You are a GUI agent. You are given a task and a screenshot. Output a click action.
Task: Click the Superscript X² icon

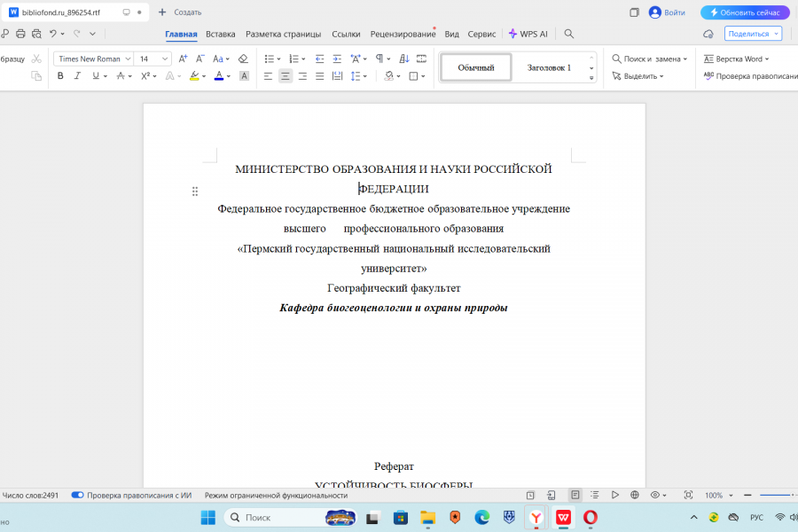[x=145, y=76]
